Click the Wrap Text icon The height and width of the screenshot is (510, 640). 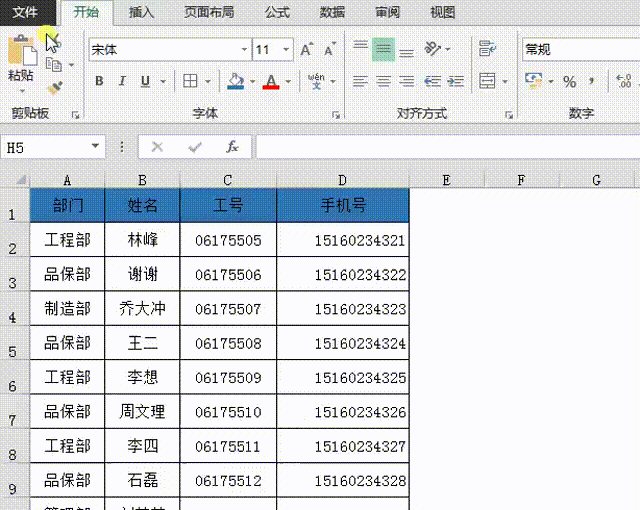487,49
